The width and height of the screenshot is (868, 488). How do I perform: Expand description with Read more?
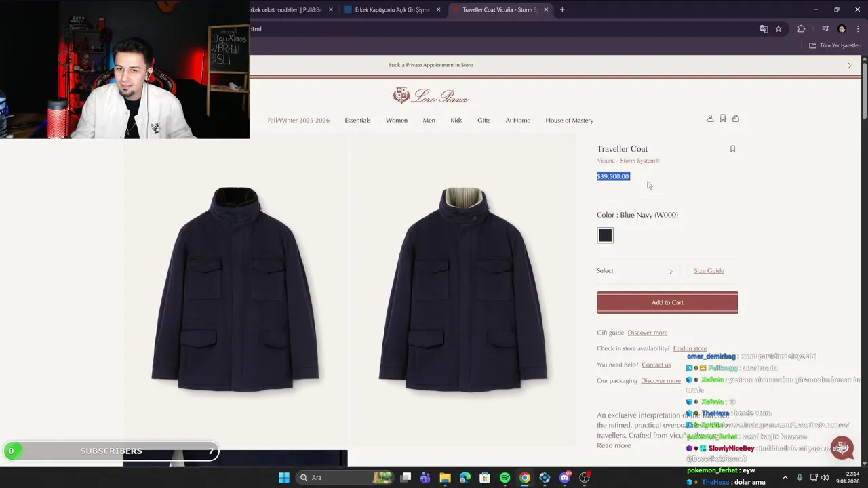(x=614, y=445)
